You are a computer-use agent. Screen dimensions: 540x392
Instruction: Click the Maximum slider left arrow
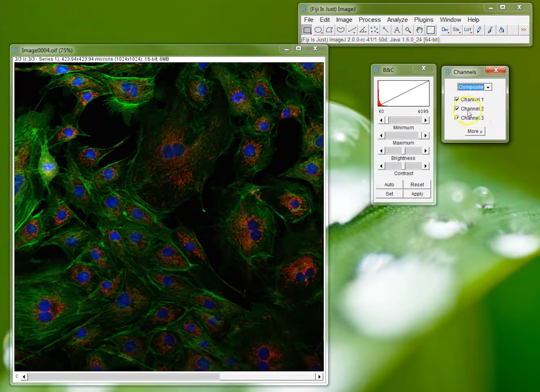381,135
